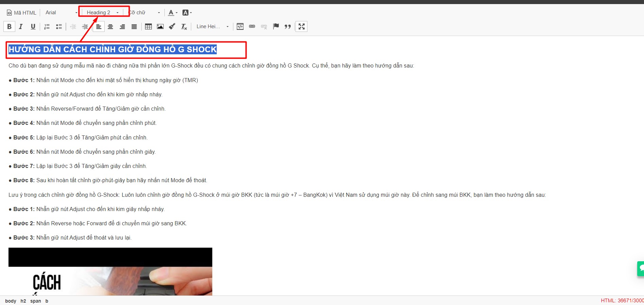
Task: Insert an image
Action: coord(160,26)
